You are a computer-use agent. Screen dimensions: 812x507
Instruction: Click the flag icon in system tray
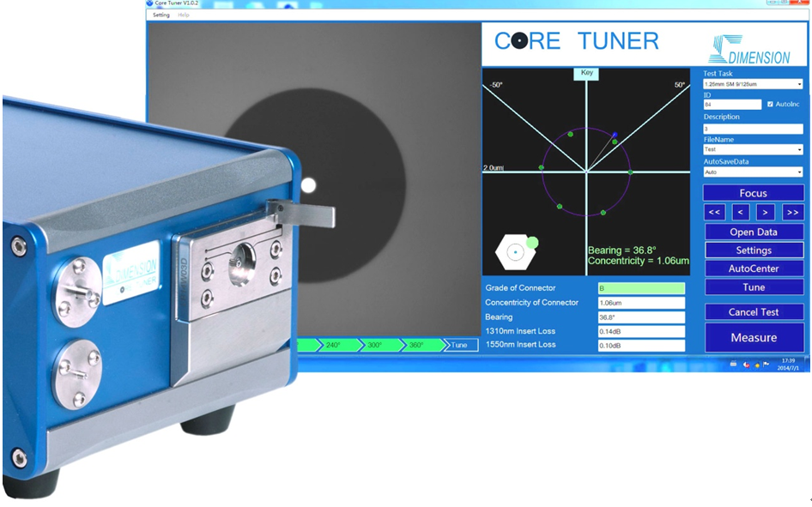pos(766,365)
